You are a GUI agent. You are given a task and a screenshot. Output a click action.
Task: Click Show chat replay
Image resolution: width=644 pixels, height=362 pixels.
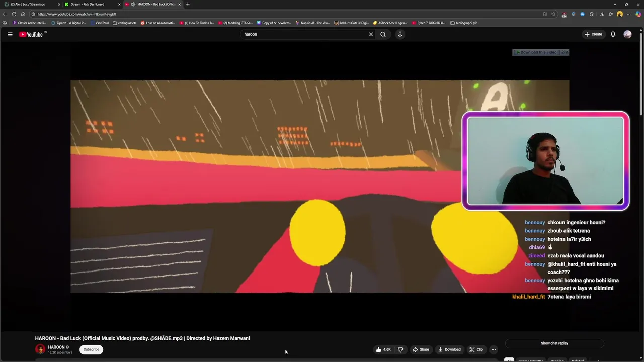point(554,343)
